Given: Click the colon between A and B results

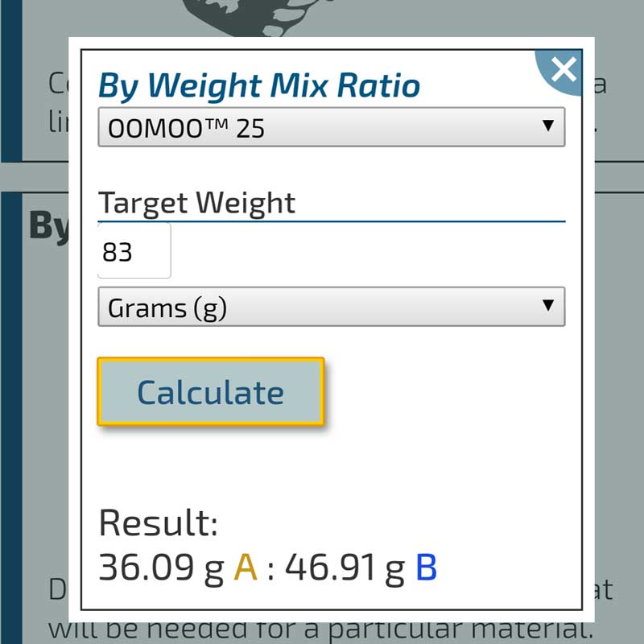Looking at the screenshot, I should tap(271, 570).
